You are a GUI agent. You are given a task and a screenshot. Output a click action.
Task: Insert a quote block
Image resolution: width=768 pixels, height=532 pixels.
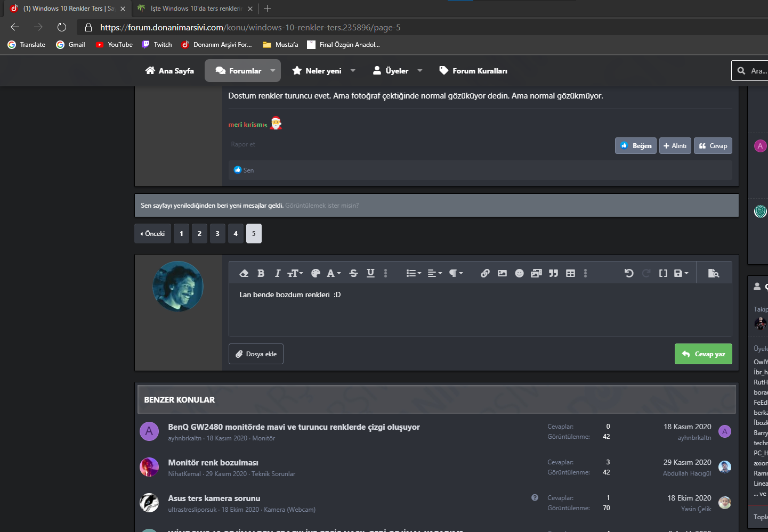point(553,273)
